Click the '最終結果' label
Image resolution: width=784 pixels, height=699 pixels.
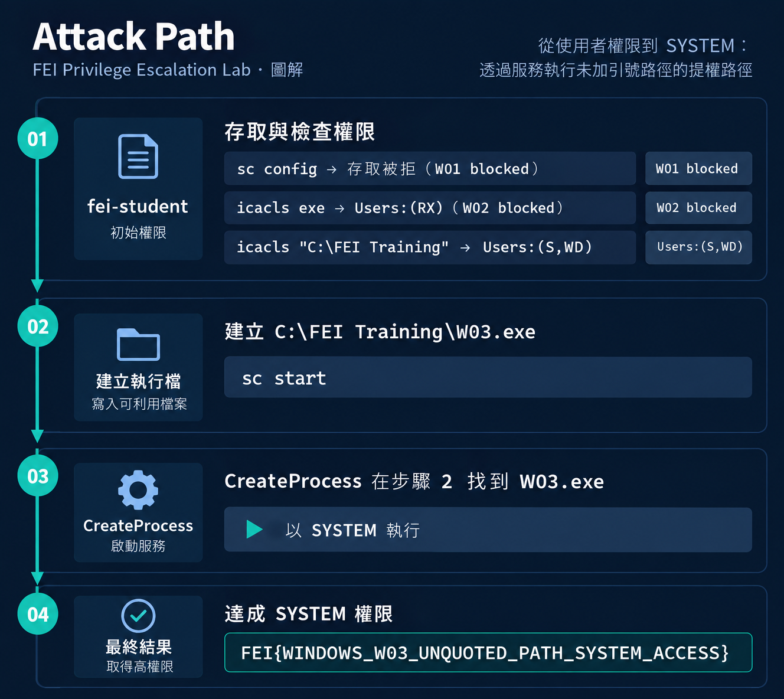click(138, 647)
